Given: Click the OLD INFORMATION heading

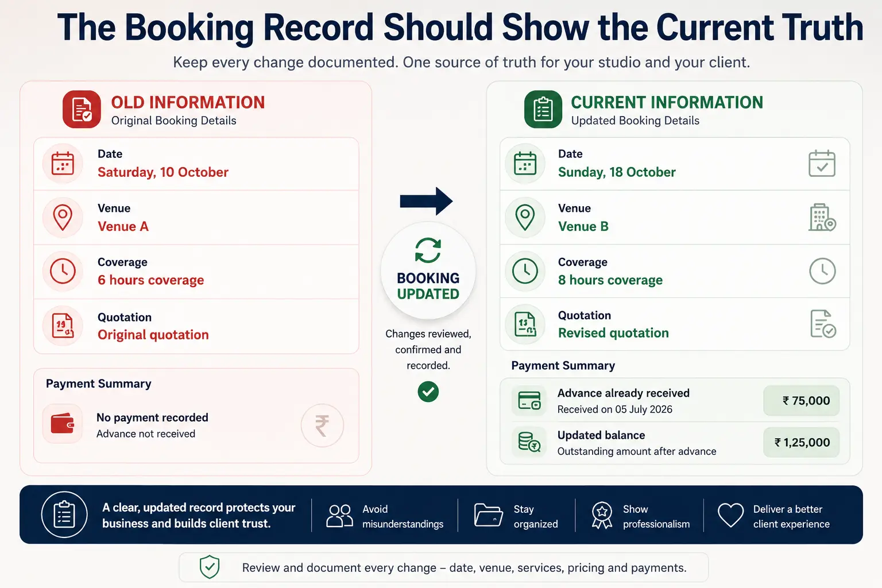Looking at the screenshot, I should [188, 103].
